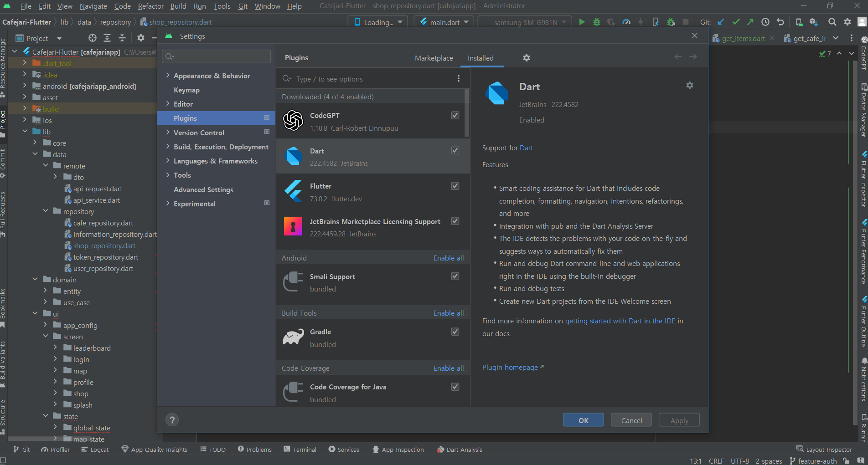
Task: Show Git history clock icon
Action: click(x=765, y=22)
